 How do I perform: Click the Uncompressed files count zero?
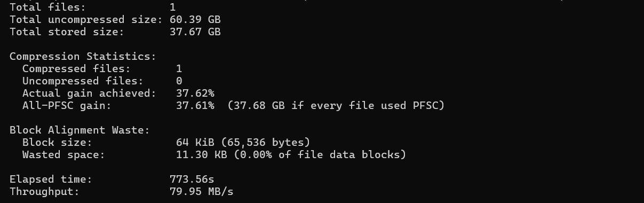click(x=179, y=81)
